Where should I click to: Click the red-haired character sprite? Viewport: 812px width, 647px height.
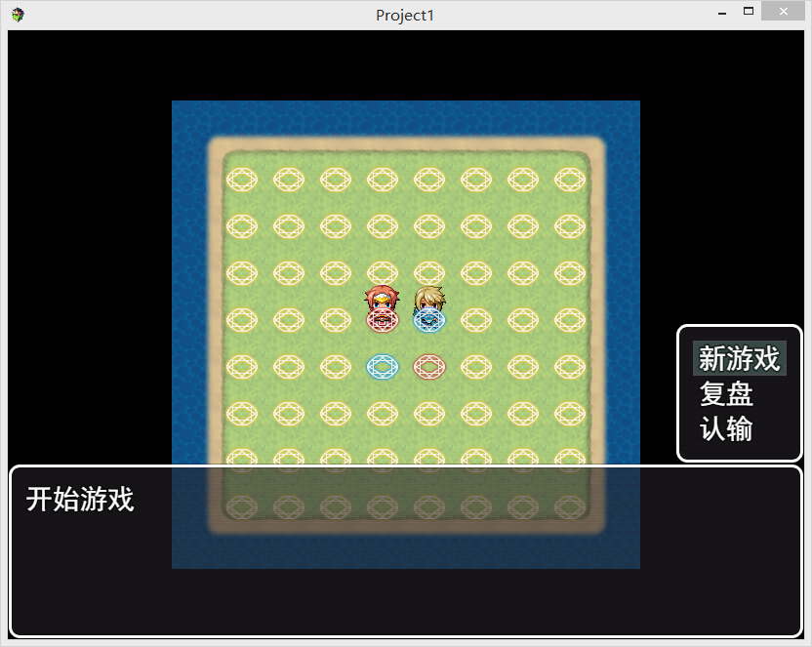383,308
